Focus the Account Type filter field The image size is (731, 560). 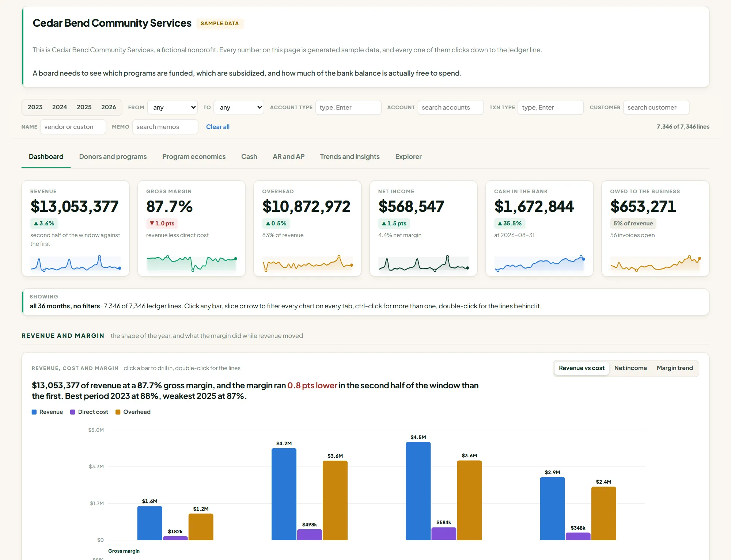tap(348, 107)
